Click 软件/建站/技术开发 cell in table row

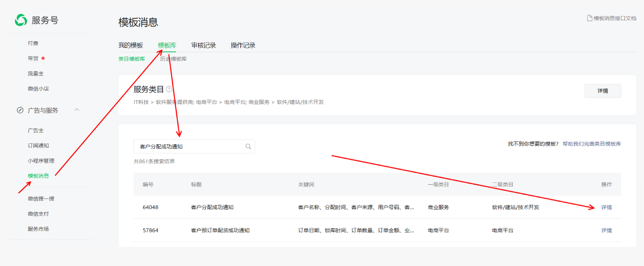click(515, 207)
